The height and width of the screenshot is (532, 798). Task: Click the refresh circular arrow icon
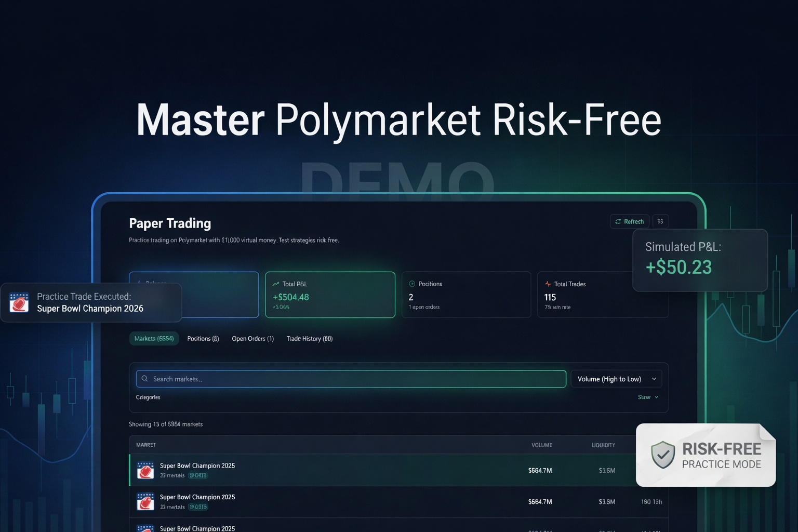618,221
